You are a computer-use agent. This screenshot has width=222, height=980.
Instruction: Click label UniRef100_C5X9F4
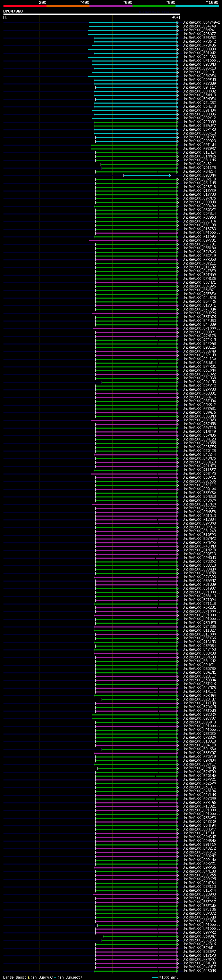click(199, 76)
